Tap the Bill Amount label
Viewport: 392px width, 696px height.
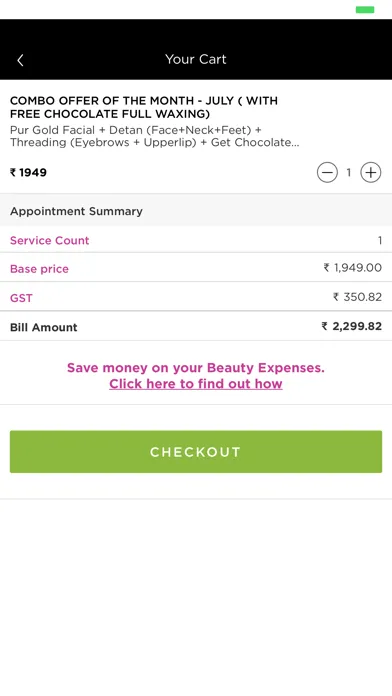[44, 327]
